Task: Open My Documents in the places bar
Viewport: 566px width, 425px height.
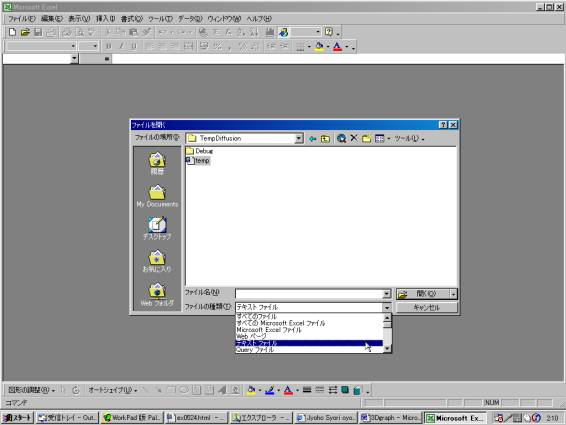Action: tap(157, 196)
